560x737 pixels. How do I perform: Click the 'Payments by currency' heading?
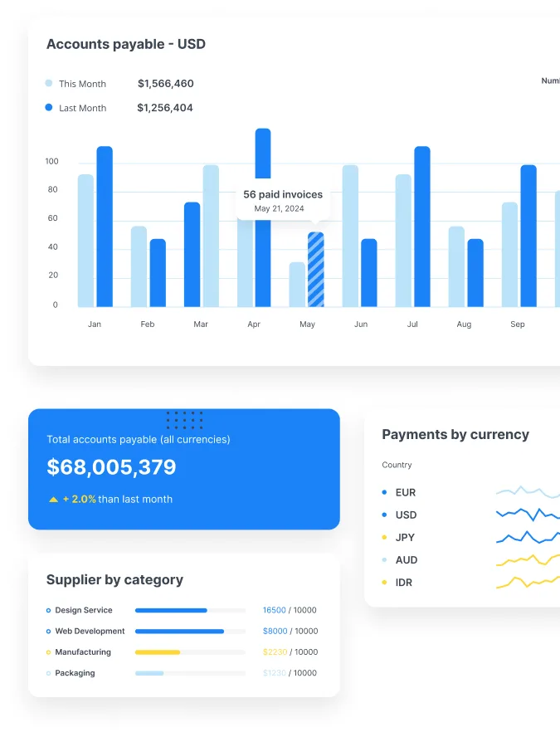tap(455, 434)
